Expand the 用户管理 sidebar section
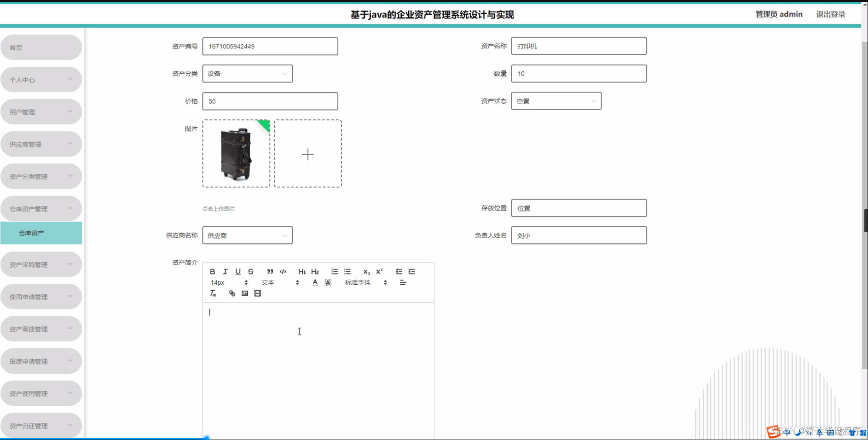 click(x=41, y=111)
